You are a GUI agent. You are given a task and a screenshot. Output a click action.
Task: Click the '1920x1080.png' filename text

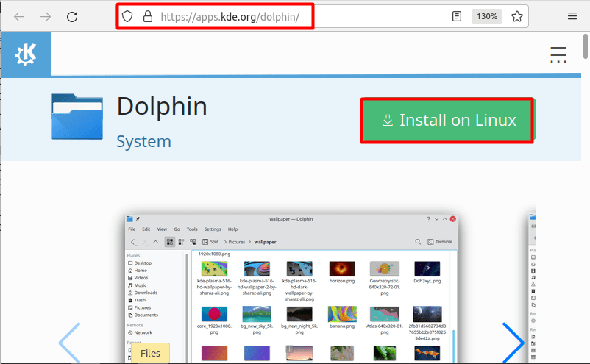(x=214, y=254)
